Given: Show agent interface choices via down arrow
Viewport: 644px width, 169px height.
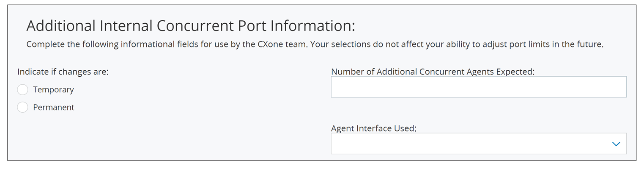Looking at the screenshot, I should 616,144.
